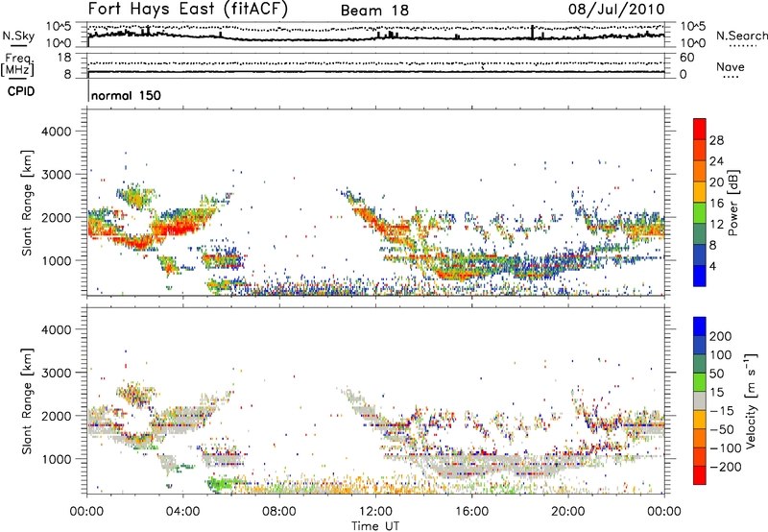
Task: Click the yellow-orange 16–20 dB power colorbar segment
Action: (700, 191)
